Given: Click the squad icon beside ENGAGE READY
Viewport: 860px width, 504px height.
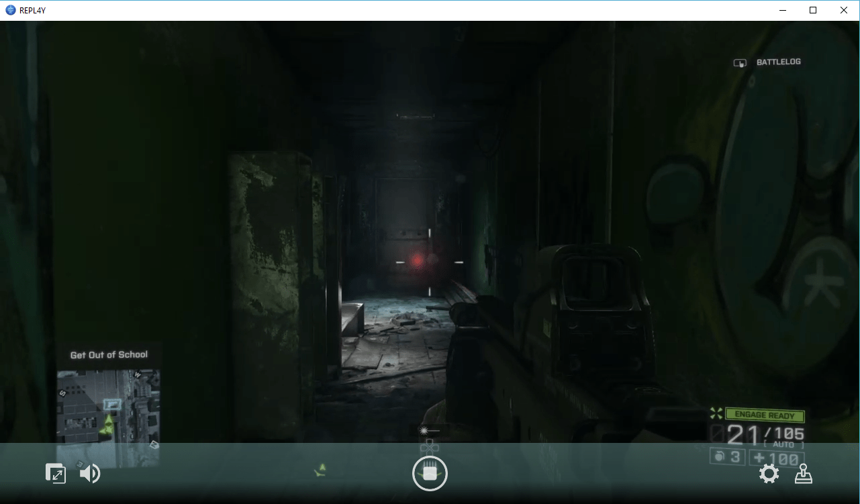Looking at the screenshot, I should (x=716, y=414).
